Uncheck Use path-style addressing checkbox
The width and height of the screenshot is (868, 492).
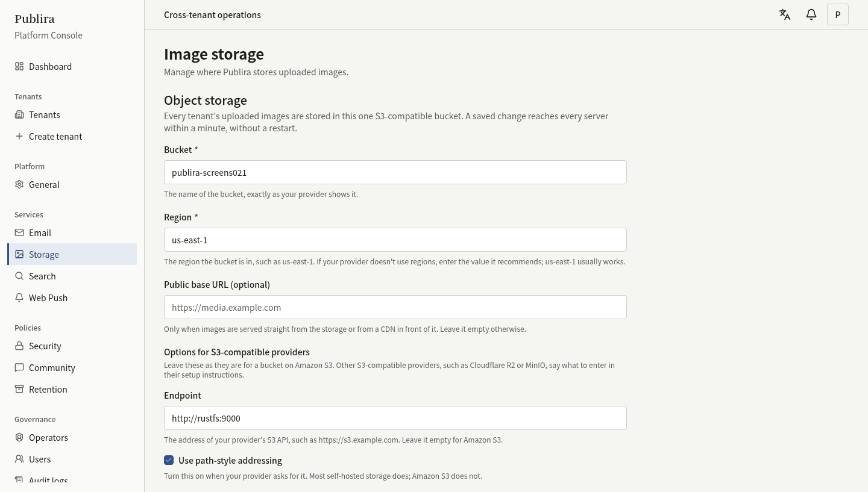(169, 460)
